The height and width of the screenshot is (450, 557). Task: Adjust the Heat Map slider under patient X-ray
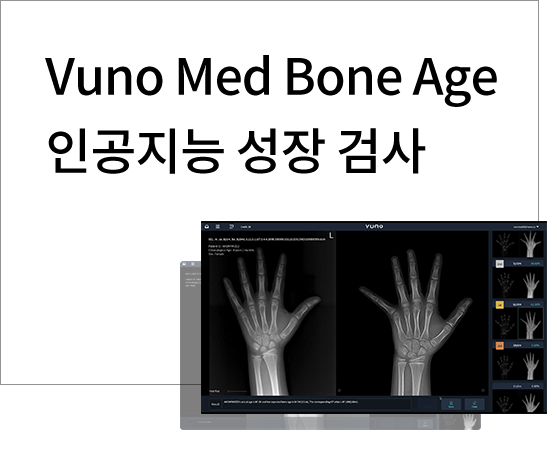pyautogui.click(x=237, y=391)
